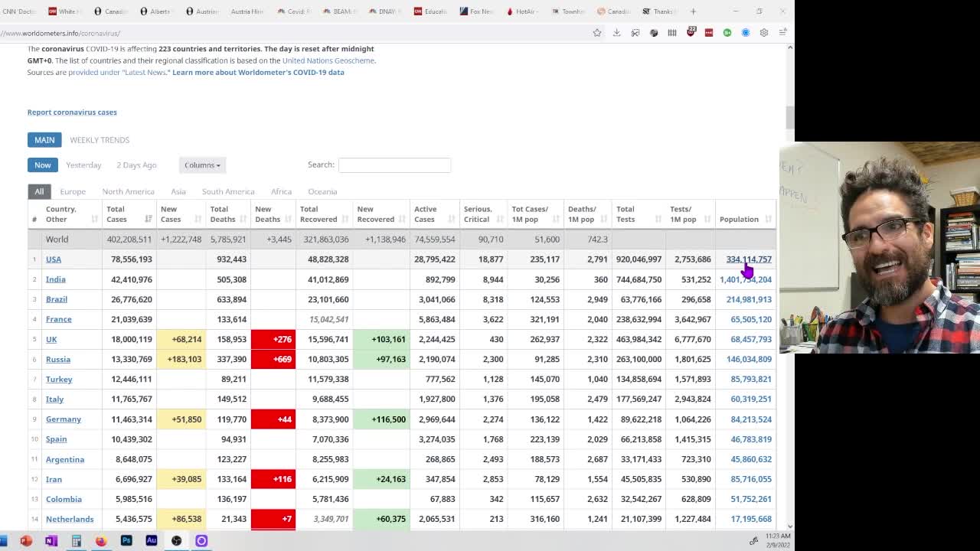
Task: Open Argentina's population link 45,860,632
Action: coord(751,459)
